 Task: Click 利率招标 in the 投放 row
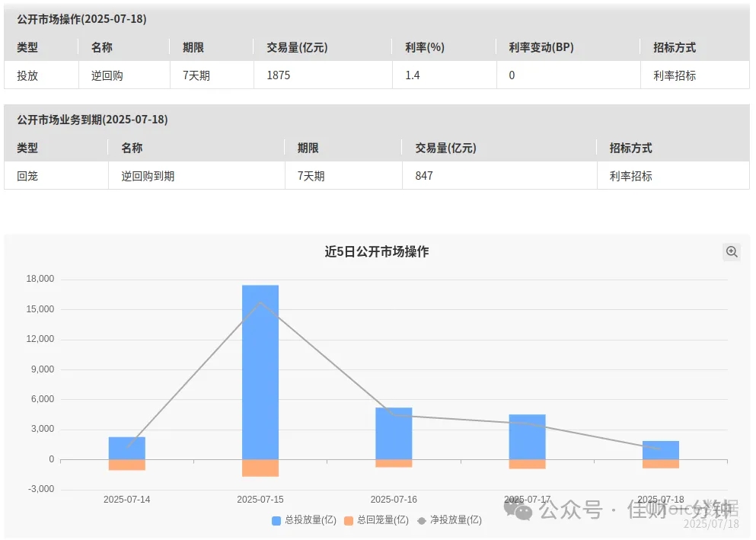coord(675,75)
